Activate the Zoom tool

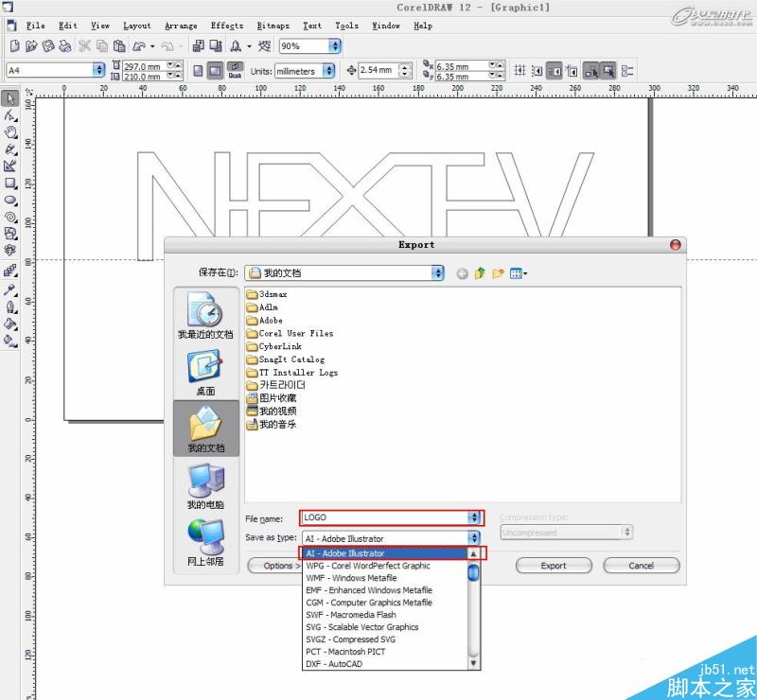coord(10,133)
